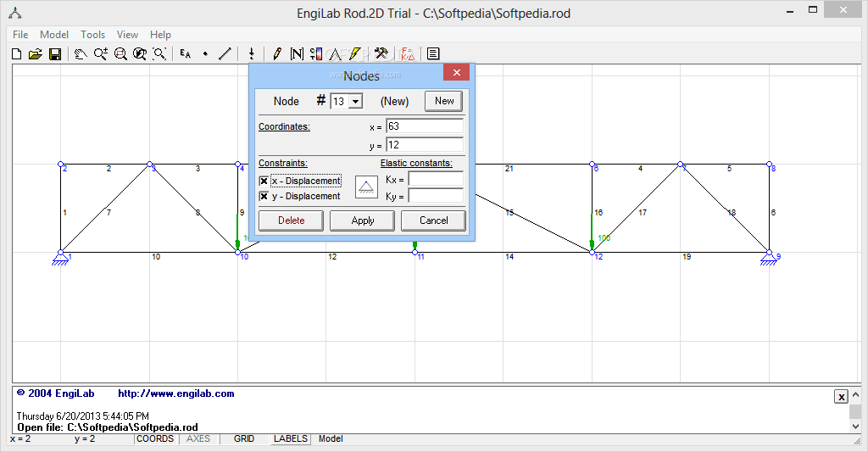
Task: Click the zoom in/out magnifier icon
Action: [101, 53]
